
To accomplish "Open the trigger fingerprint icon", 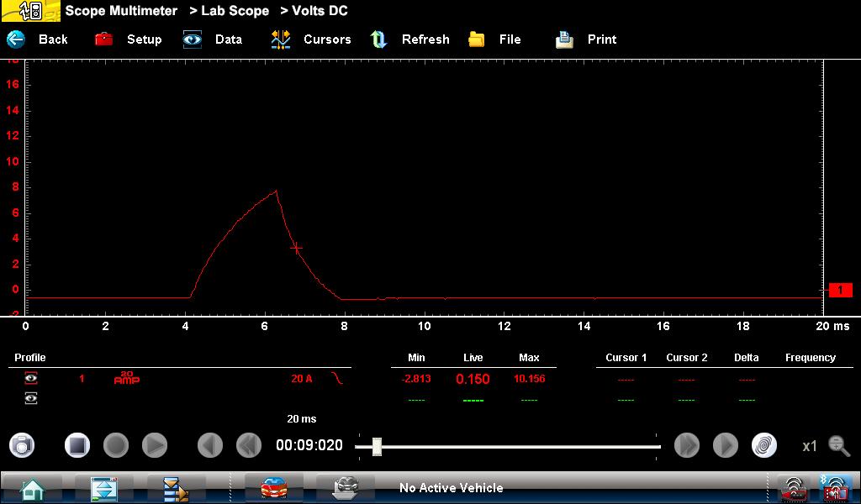I will click(x=763, y=445).
